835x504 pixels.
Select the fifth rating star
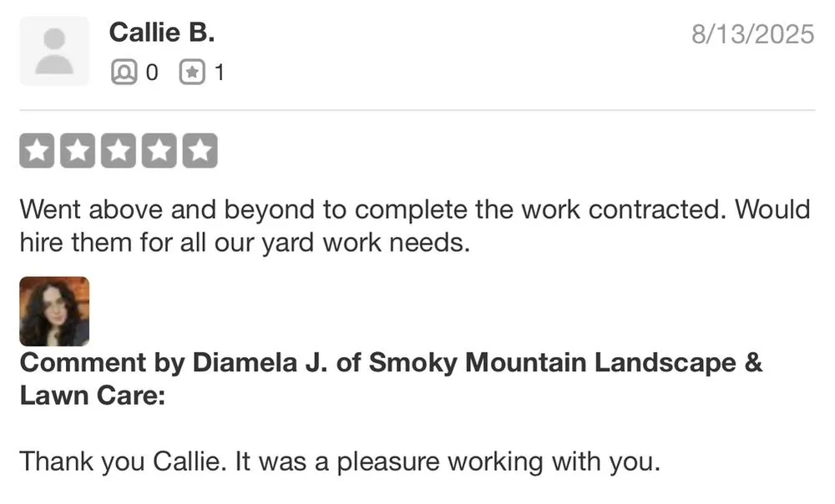click(200, 150)
